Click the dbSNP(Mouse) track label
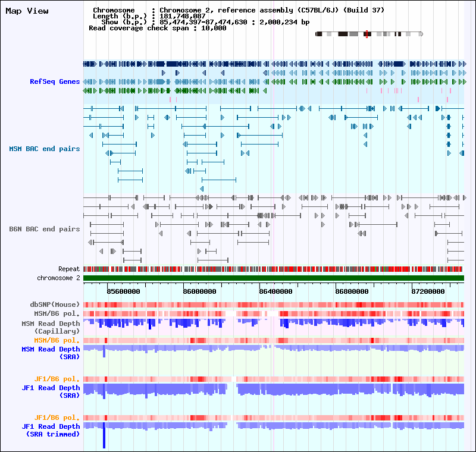 pyautogui.click(x=55, y=305)
